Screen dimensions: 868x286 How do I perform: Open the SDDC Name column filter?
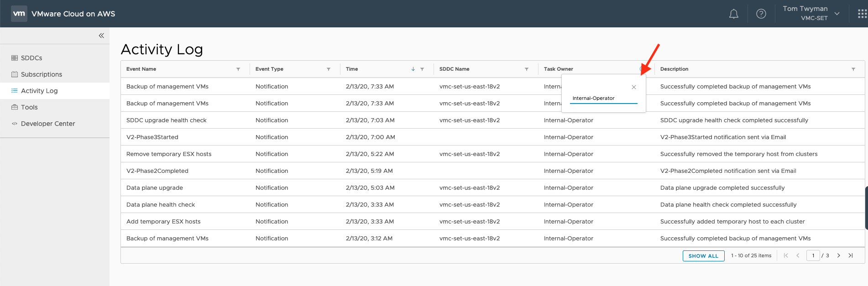click(x=527, y=69)
